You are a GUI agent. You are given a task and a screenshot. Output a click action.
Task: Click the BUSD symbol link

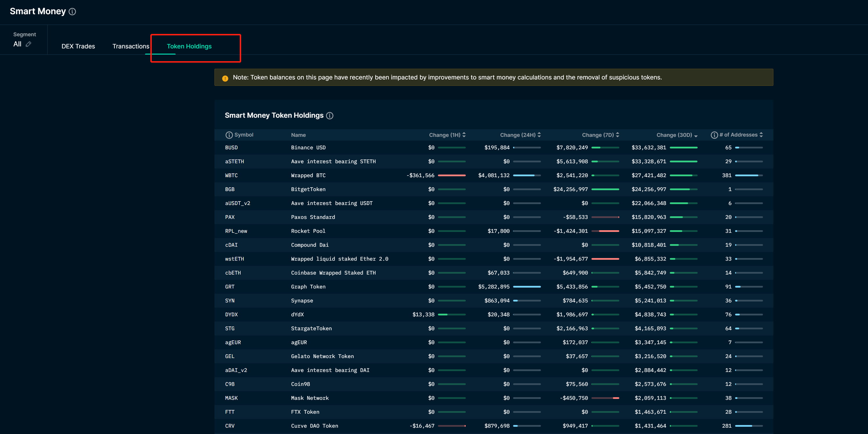[231, 148]
